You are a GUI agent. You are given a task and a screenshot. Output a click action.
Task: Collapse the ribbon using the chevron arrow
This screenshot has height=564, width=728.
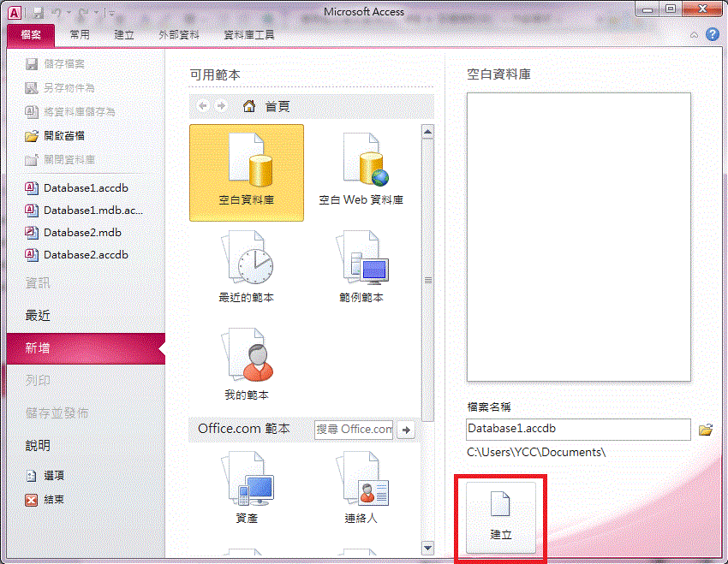click(695, 35)
